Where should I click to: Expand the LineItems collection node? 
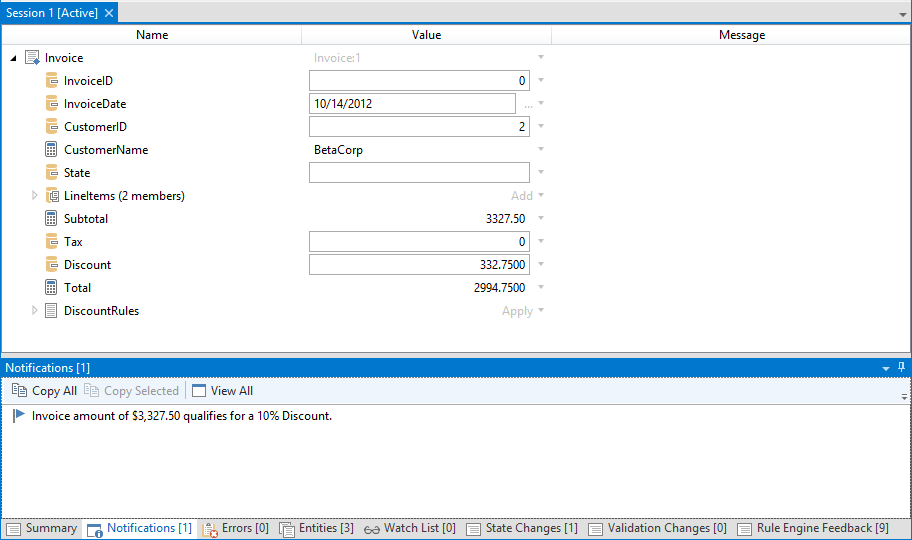[x=35, y=196]
